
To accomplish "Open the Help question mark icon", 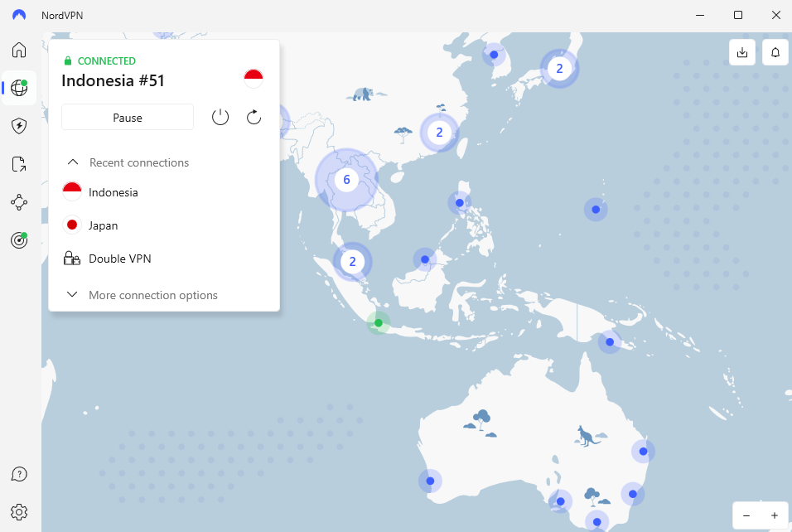I will point(19,474).
